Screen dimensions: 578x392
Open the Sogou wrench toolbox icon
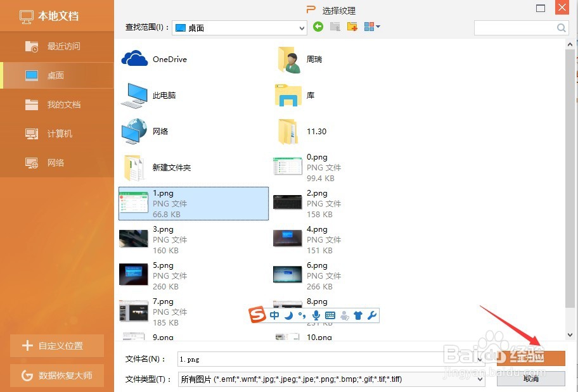[x=372, y=315]
